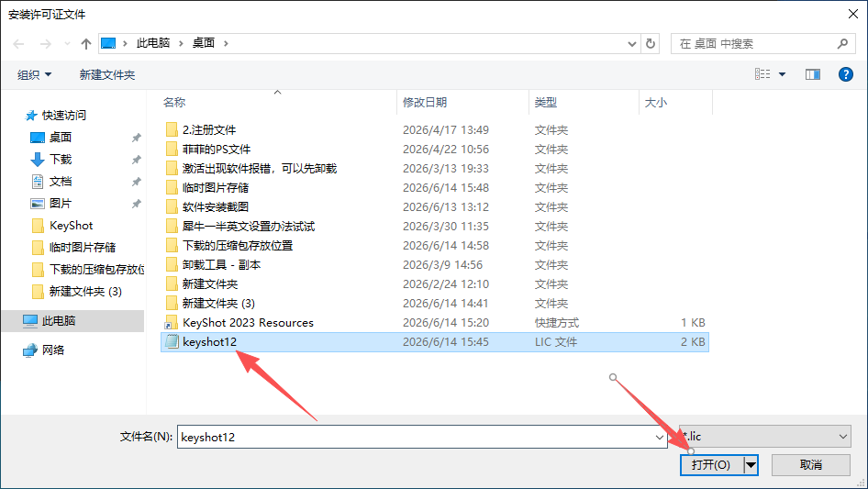Select 快速访问 in navigation pane
The image size is (868, 489).
pos(63,116)
